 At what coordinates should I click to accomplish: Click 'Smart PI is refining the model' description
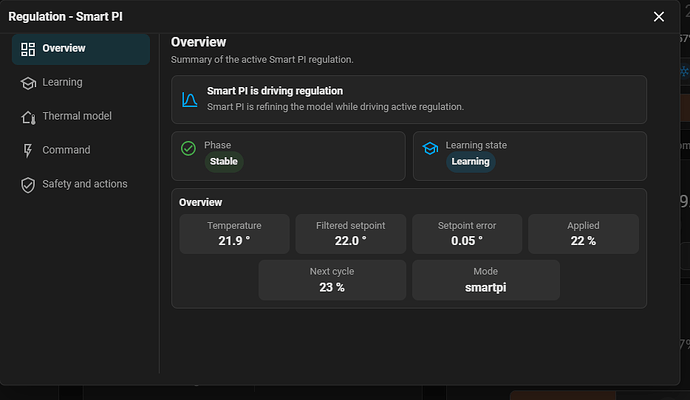click(335, 107)
